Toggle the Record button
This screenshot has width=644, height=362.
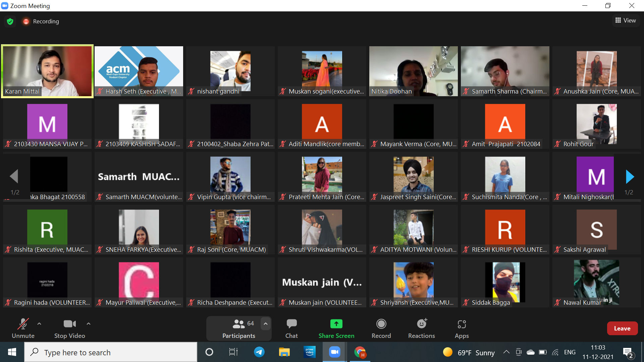click(x=381, y=328)
